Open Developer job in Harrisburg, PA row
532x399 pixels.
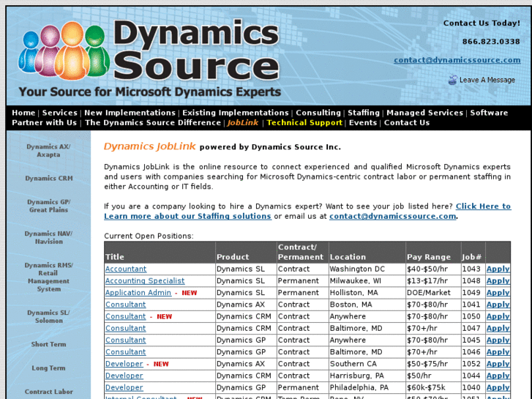(124, 376)
